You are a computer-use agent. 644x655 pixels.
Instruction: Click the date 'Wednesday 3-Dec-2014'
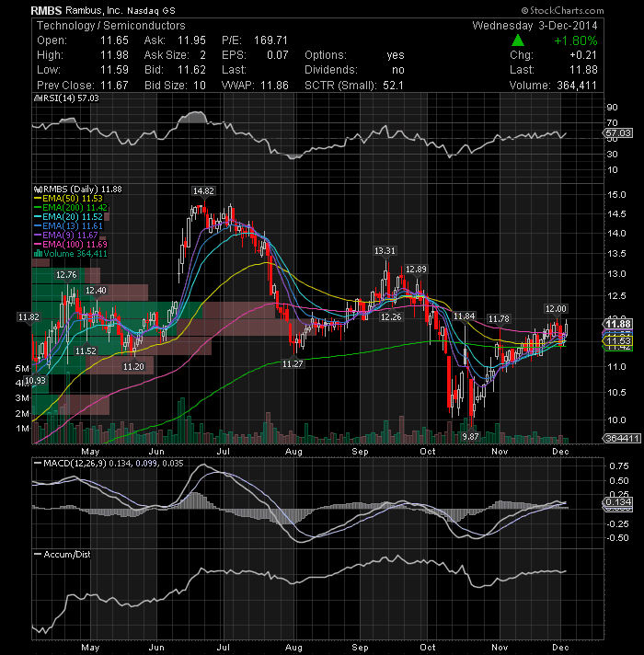pos(535,26)
